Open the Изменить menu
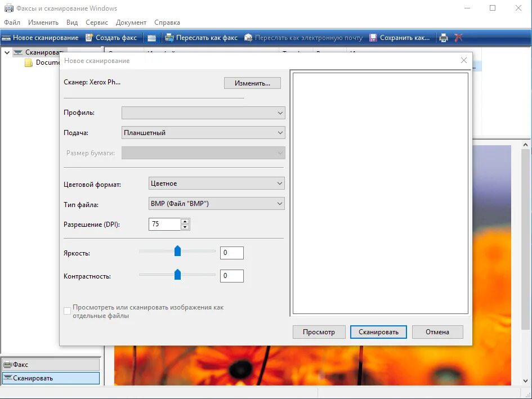The width and height of the screenshot is (532, 399). point(43,23)
